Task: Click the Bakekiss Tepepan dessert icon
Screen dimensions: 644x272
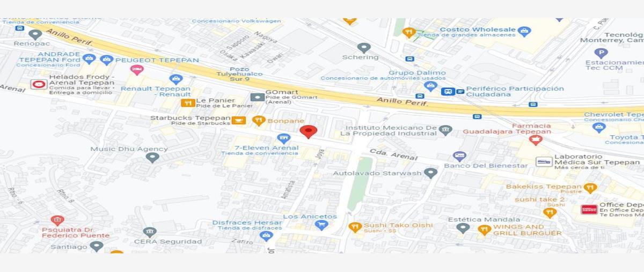Action: 590,188
